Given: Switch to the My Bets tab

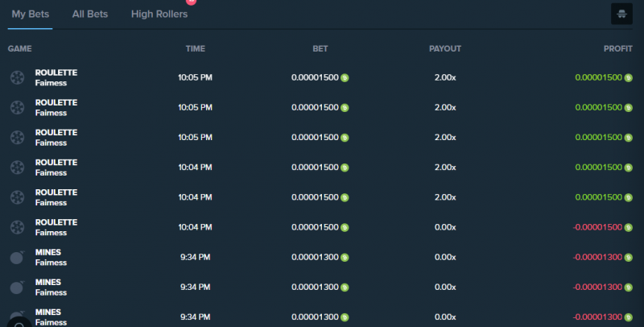Looking at the screenshot, I should pyautogui.click(x=30, y=14).
